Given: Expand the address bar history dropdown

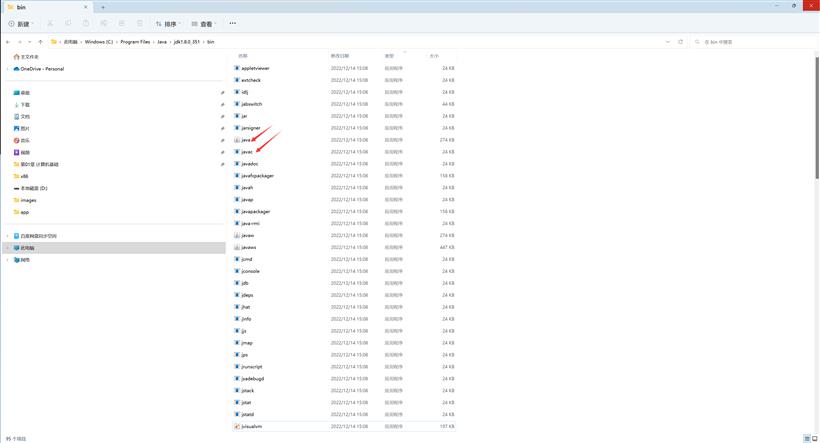Looking at the screenshot, I should pos(668,42).
